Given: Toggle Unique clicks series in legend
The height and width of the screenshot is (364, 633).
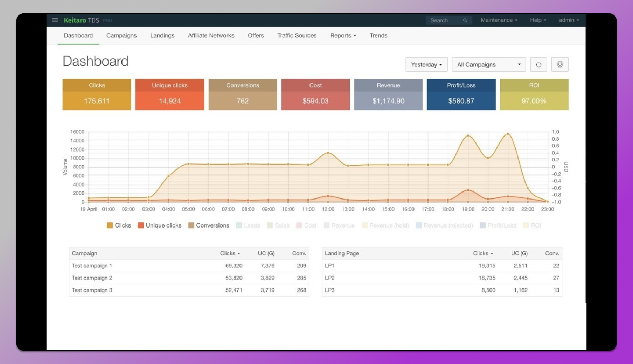Looking at the screenshot, I should pos(160,225).
